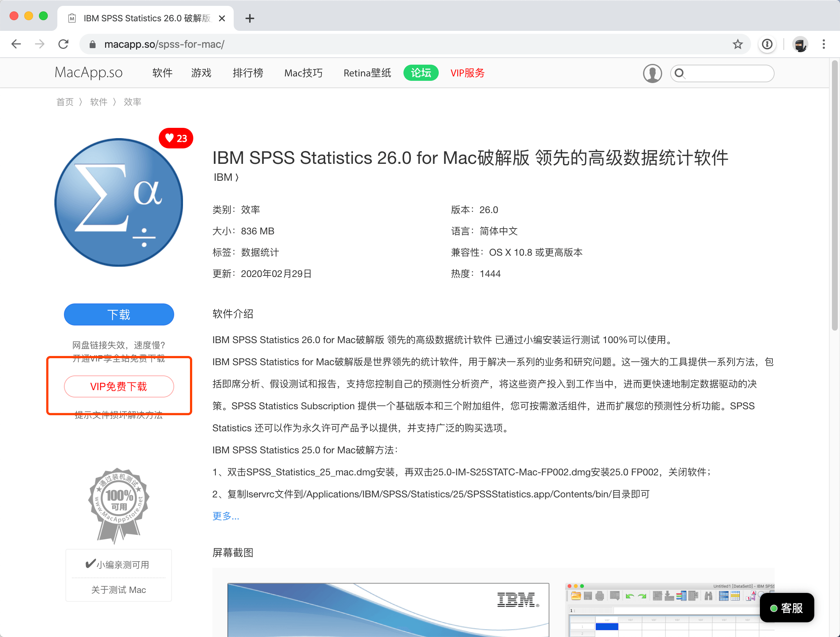Open the 游戏 menu
Image resolution: width=840 pixels, height=637 pixels.
[x=201, y=73]
